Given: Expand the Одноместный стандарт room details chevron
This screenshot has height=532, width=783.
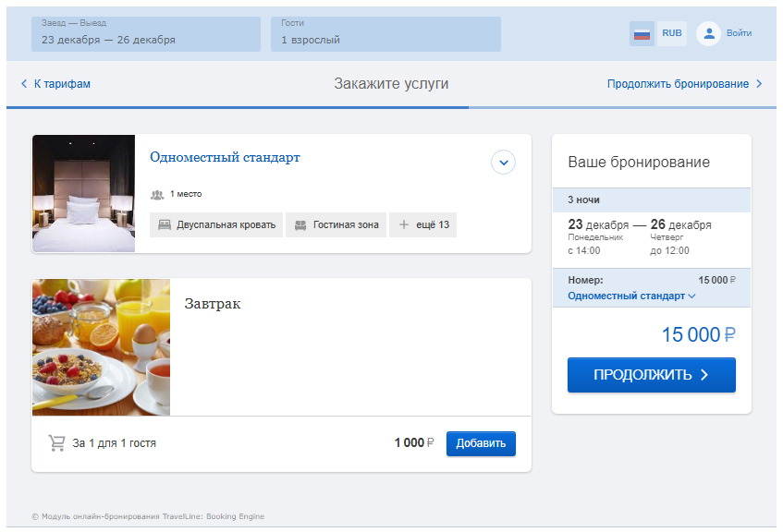Looking at the screenshot, I should coord(503,163).
